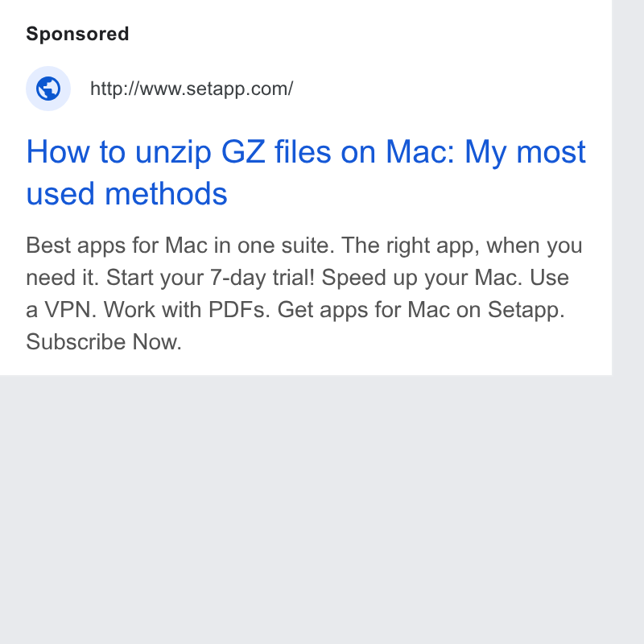Screen dimensions: 644x644
Task: Click the word 'How' starting the headline
Action: click(x=58, y=152)
